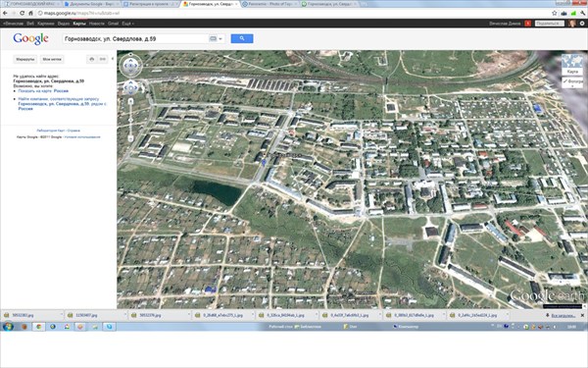The width and height of the screenshot is (588, 368).
Task: Go to the browser home page icon
Action: (x=30, y=13)
